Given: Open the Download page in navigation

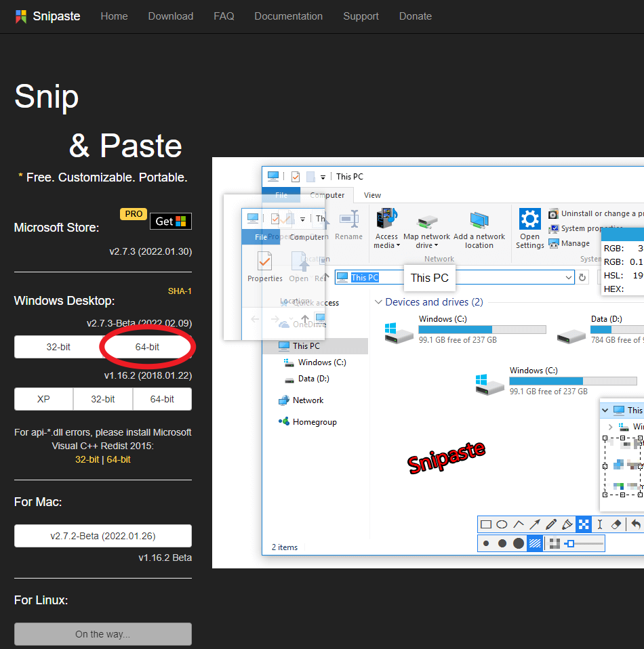Looking at the screenshot, I should coord(171,16).
